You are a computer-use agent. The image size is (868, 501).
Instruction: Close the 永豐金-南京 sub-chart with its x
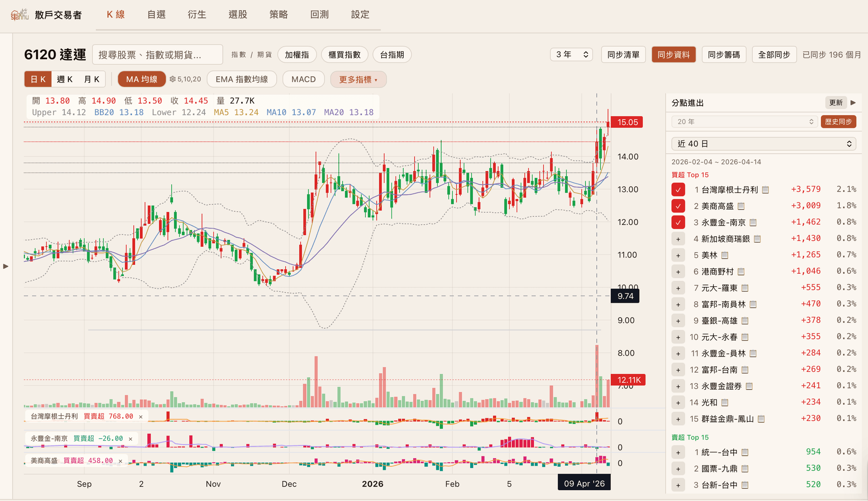click(131, 439)
